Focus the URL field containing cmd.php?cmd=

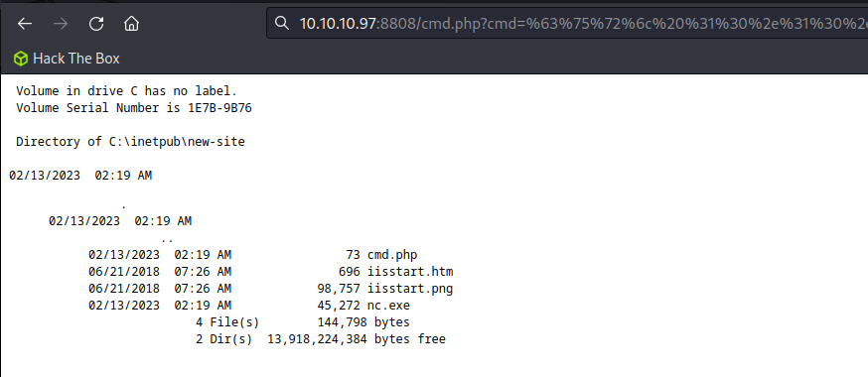[x=567, y=23]
